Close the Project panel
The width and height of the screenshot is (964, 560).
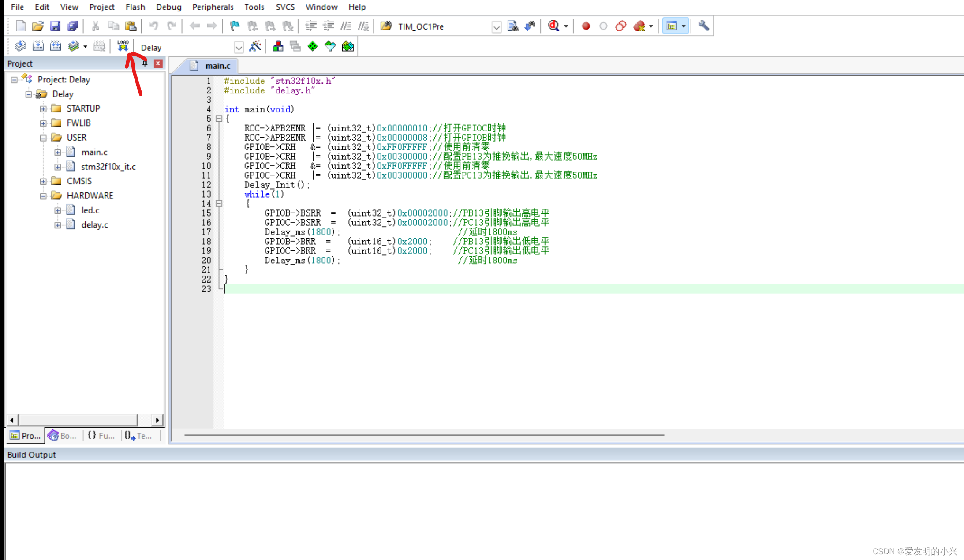[x=158, y=63]
